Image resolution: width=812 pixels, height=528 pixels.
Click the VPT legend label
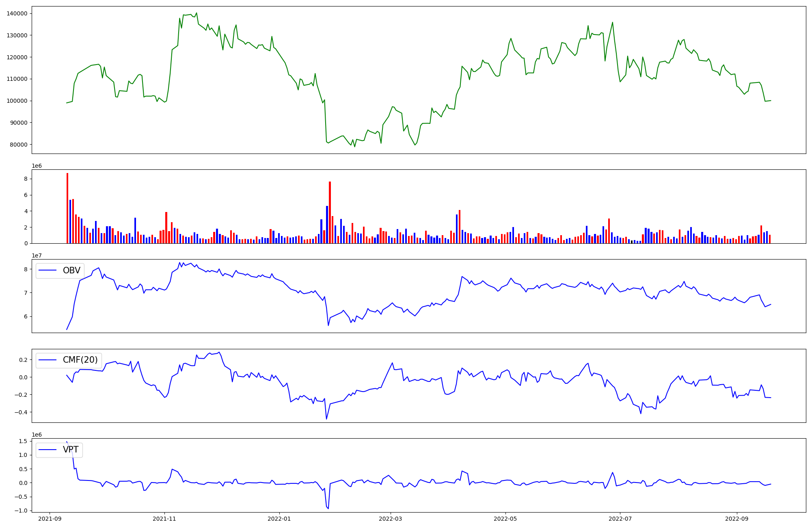71,450
